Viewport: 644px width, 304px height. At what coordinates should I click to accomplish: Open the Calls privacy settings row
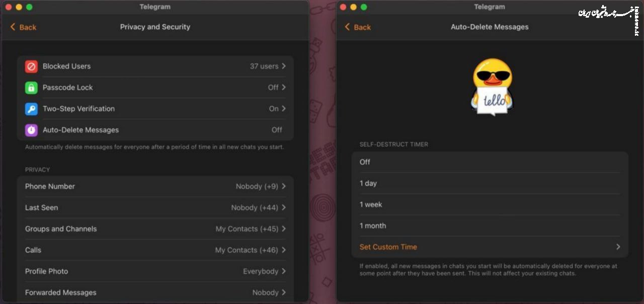pyautogui.click(x=155, y=250)
